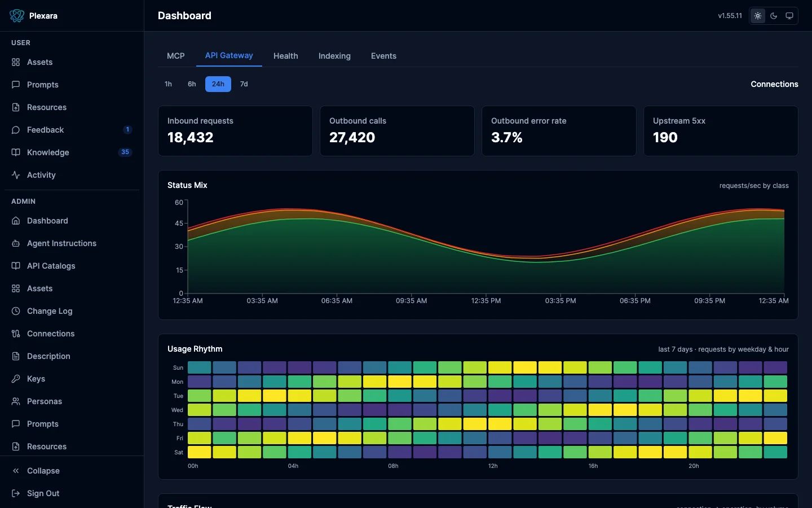
Task: Open the Description document icon
Action: click(x=16, y=356)
